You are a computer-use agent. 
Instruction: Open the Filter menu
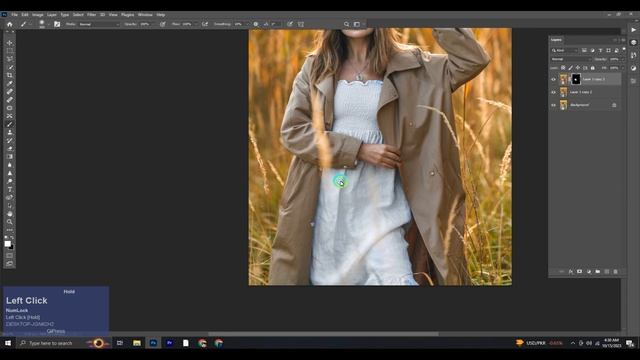91,15
